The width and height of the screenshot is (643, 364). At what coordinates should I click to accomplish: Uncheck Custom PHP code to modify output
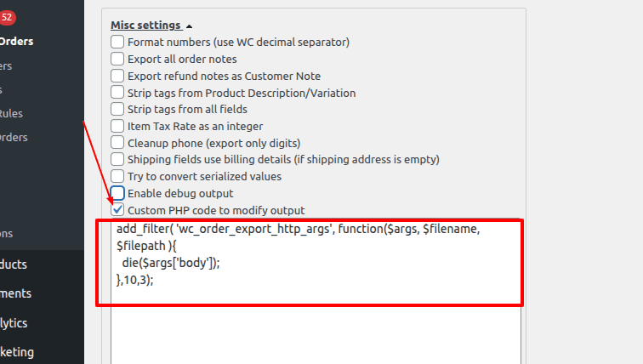pyautogui.click(x=117, y=210)
